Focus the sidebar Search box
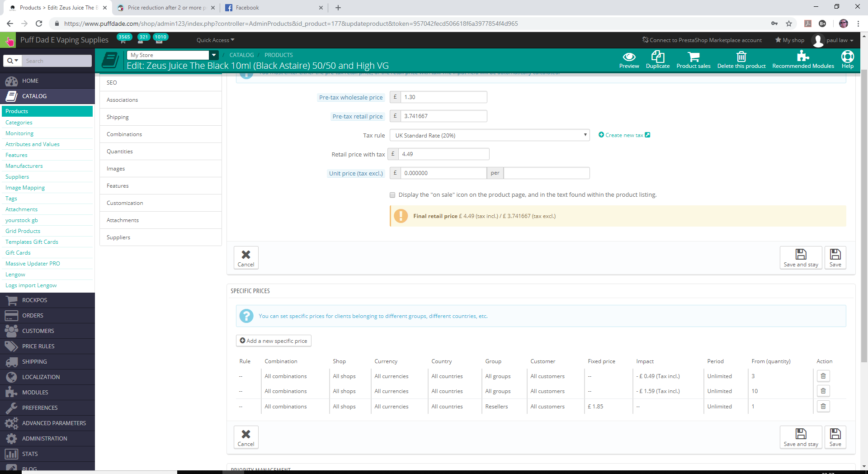Image resolution: width=868 pixels, height=474 pixels. [57, 61]
